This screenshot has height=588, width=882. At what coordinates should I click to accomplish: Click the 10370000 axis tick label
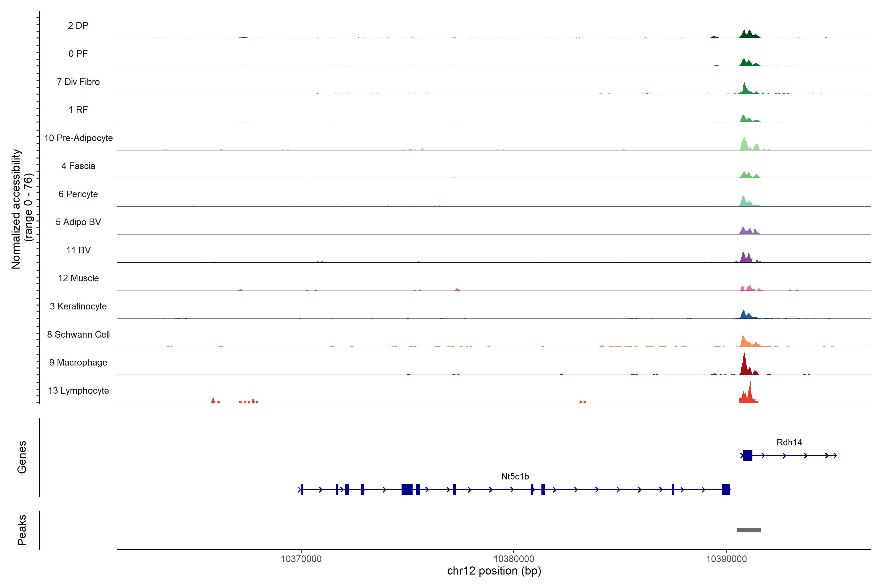coord(301,559)
